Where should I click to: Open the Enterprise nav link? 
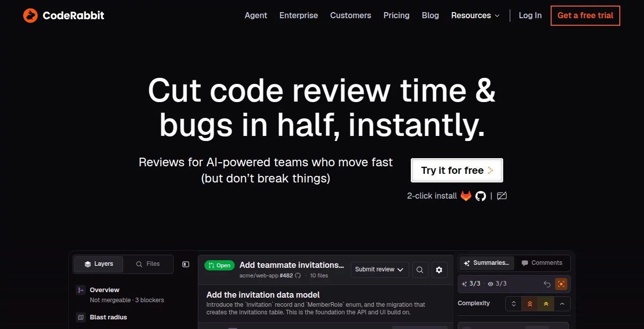[299, 16]
